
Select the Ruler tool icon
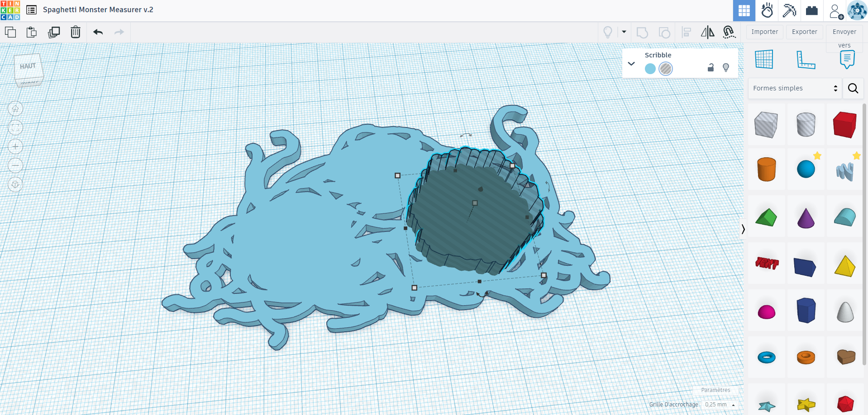[x=806, y=59]
